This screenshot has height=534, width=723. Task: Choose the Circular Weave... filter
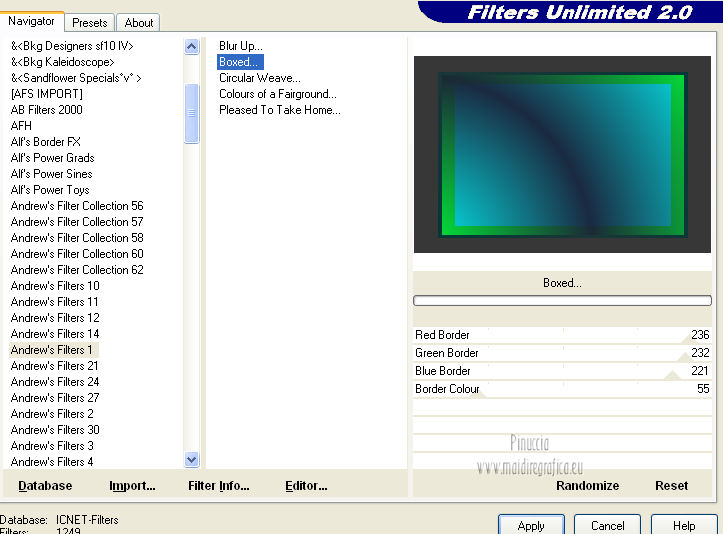[260, 78]
